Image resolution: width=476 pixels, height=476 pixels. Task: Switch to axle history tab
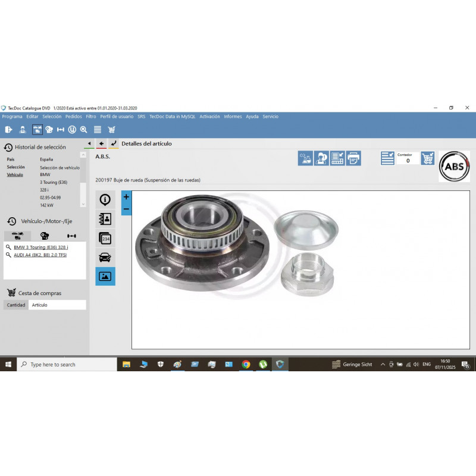point(71,236)
